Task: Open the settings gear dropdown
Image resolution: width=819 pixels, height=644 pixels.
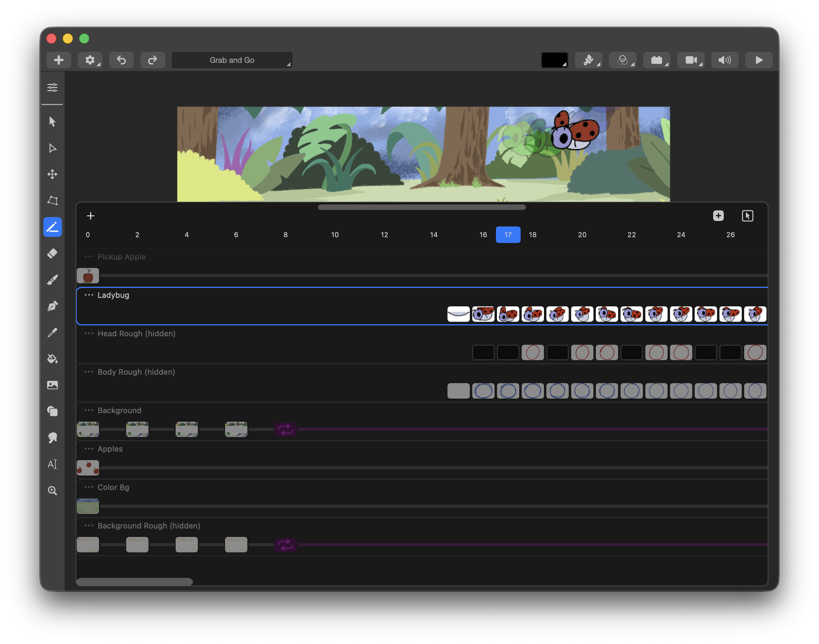Action: [90, 60]
